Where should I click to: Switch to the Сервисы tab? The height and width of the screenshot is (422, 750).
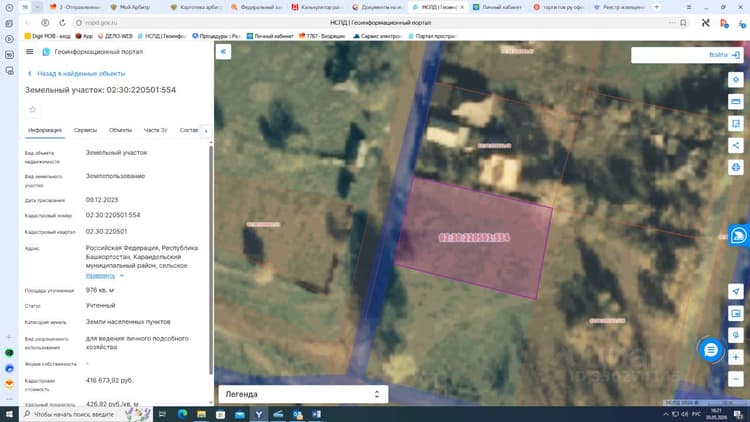click(85, 130)
